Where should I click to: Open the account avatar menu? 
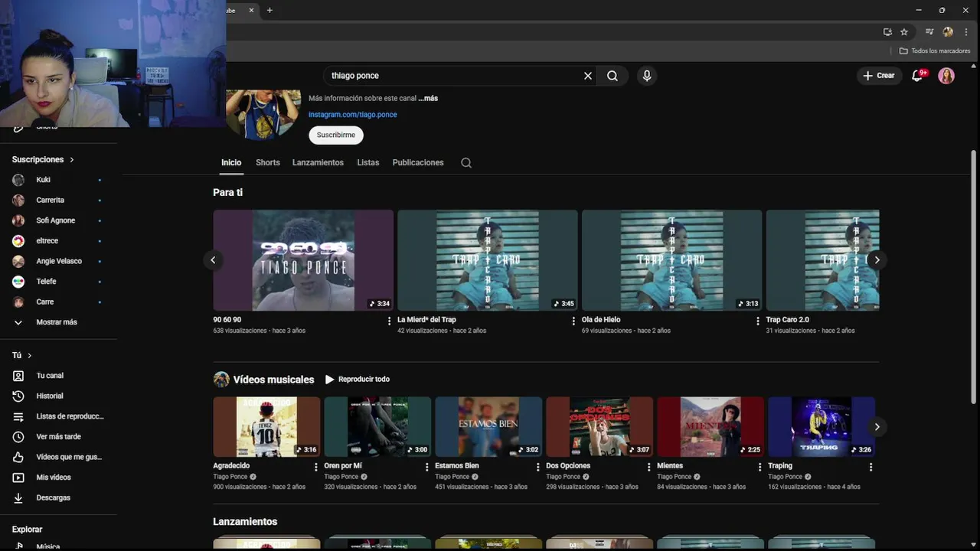(x=946, y=76)
